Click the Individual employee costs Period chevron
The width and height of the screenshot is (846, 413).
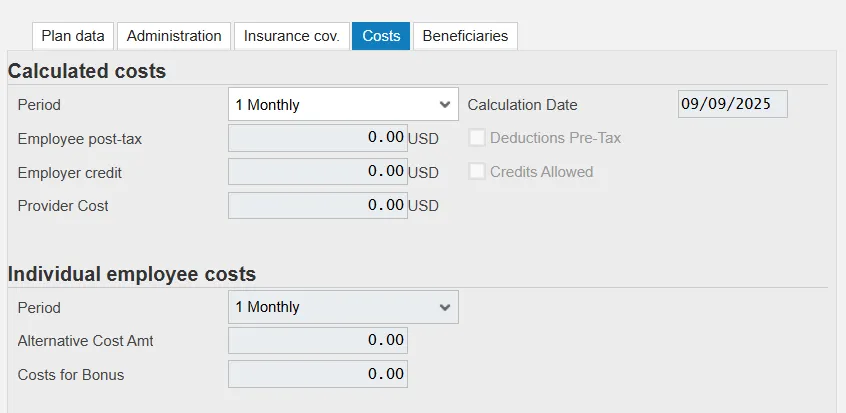pos(445,307)
